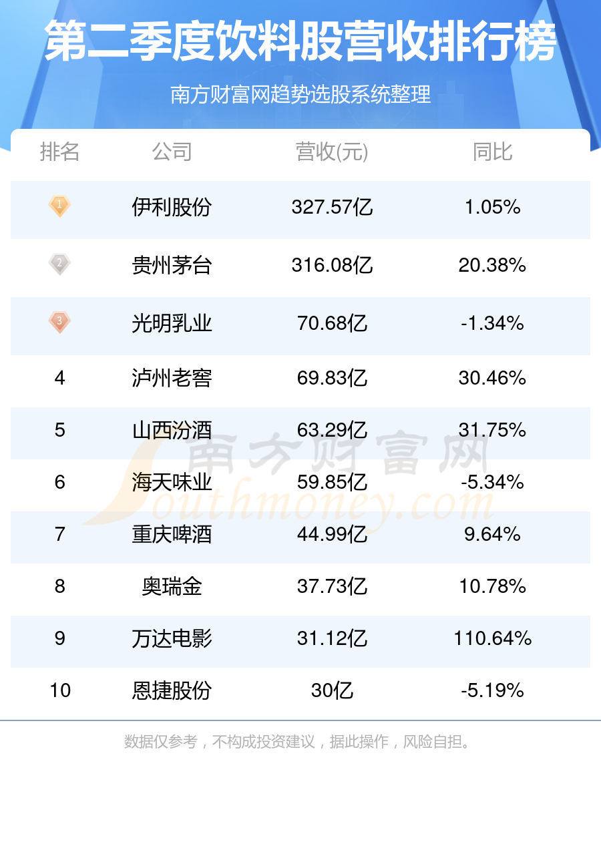Click the gold rank 1 medal icon
This screenshot has height=868, width=601.
click(x=59, y=206)
